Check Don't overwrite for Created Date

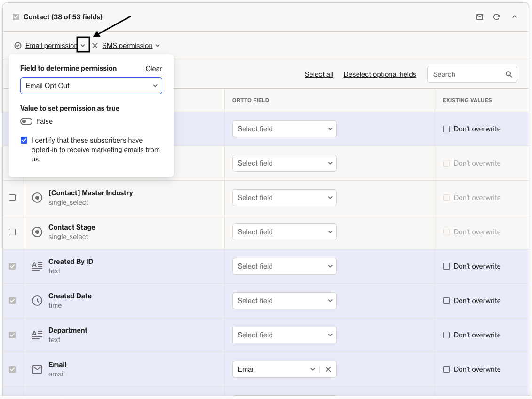tap(446, 301)
